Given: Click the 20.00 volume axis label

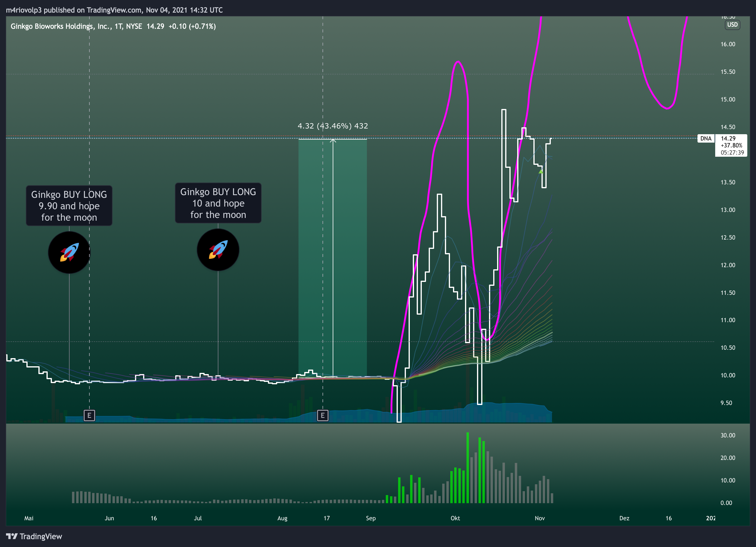Looking at the screenshot, I should pos(728,458).
